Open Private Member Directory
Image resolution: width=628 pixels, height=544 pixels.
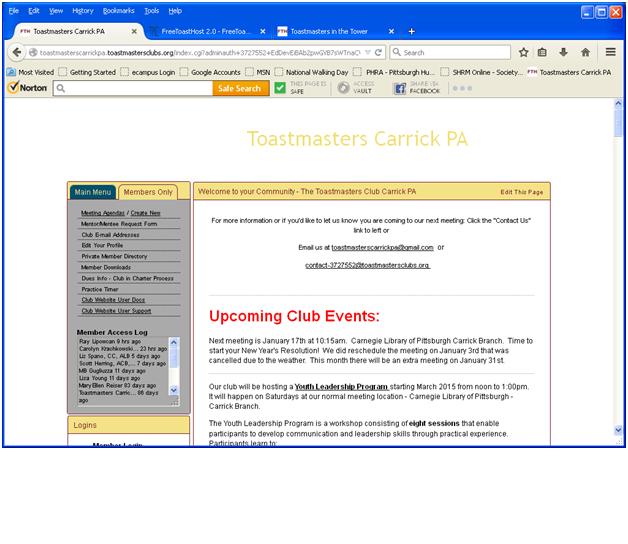(114, 256)
